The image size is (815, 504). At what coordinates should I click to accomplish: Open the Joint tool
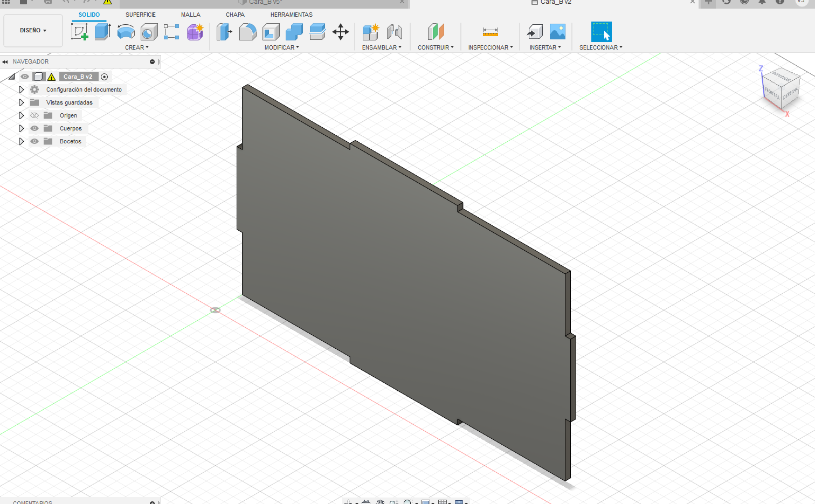(x=394, y=32)
